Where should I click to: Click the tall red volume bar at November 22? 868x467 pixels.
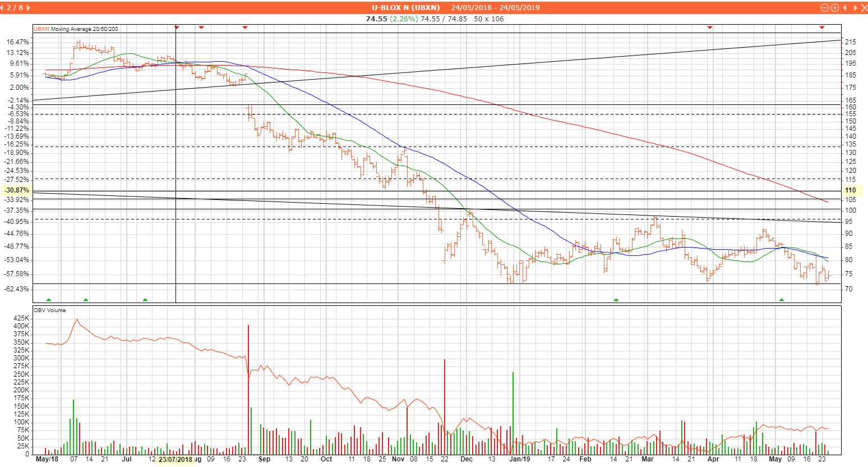444,406
